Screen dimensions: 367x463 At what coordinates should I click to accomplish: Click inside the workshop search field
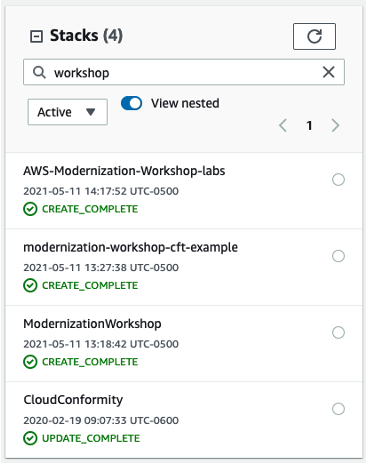pos(184,72)
